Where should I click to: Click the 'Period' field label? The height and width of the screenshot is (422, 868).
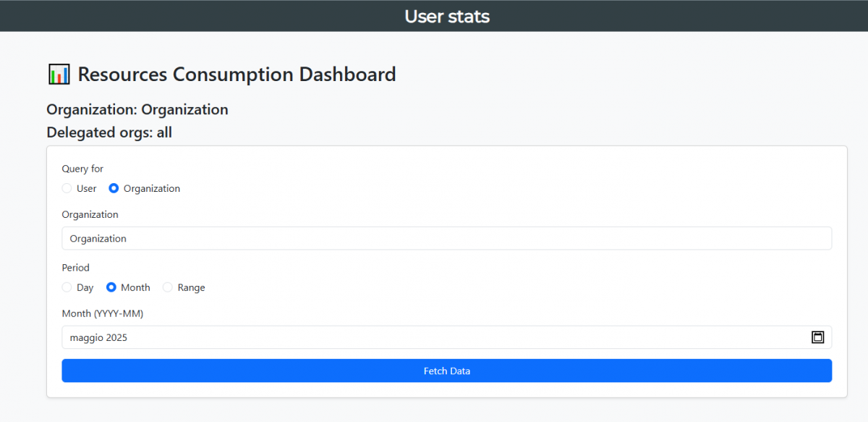coord(76,267)
